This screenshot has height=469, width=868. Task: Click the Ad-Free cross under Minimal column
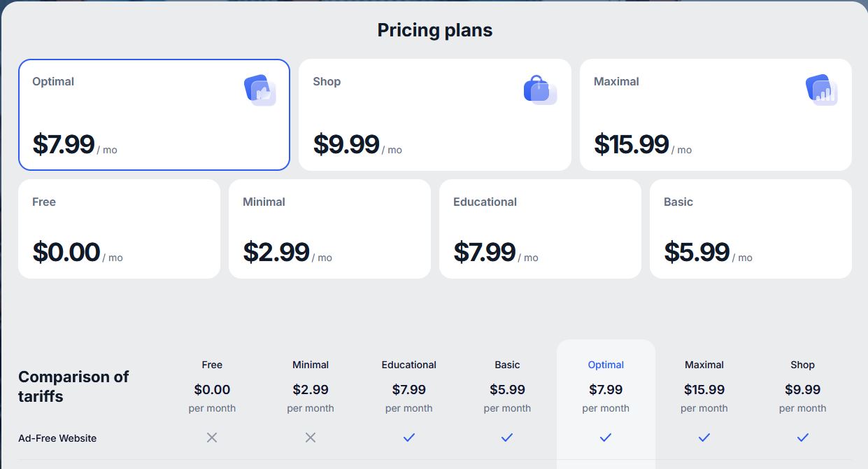[311, 437]
